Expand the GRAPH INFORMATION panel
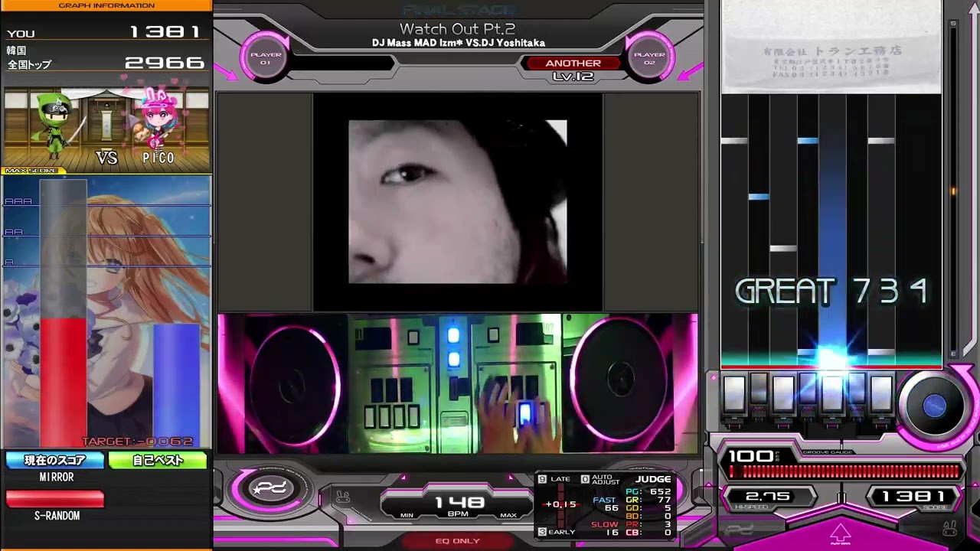980x551 pixels. (106, 5)
